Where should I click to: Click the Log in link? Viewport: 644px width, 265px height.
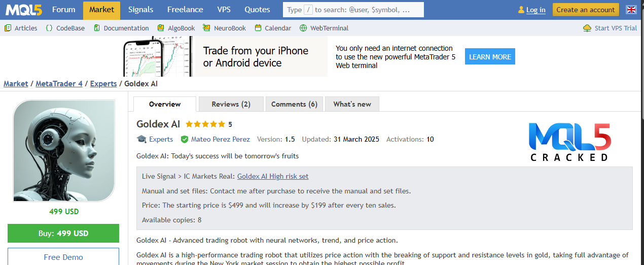point(536,10)
